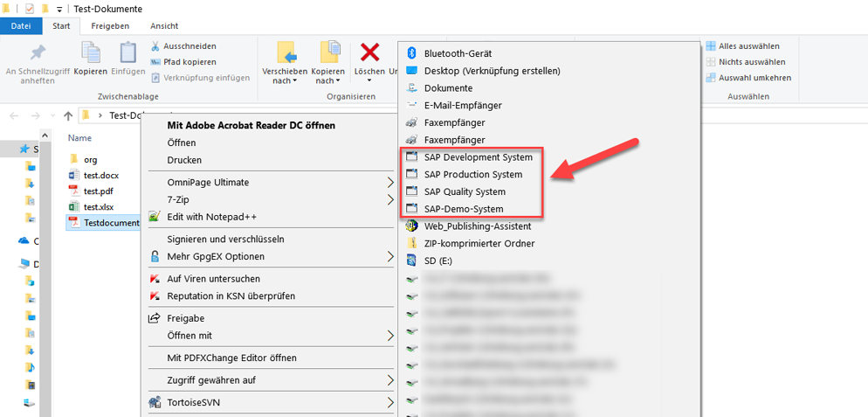Click the navigation pane scrollbar up arrow
Image resolution: width=868 pixels, height=417 pixels.
(x=45, y=136)
